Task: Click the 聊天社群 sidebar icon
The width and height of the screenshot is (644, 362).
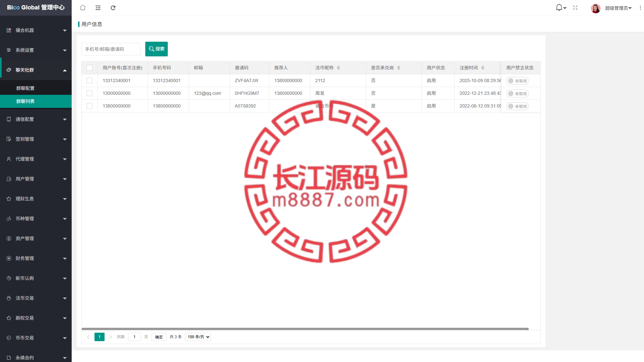Action: tap(9, 70)
